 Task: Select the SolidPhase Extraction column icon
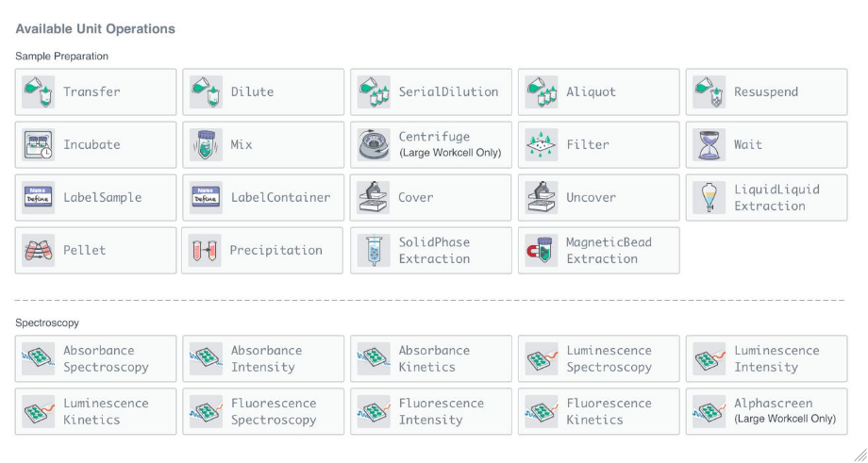pyautogui.click(x=374, y=251)
